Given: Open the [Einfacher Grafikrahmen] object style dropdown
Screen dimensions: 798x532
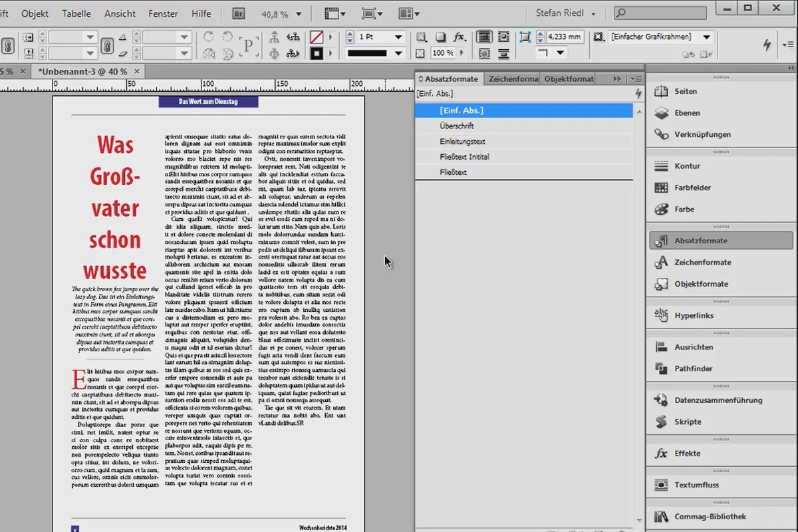Looking at the screenshot, I should [707, 37].
